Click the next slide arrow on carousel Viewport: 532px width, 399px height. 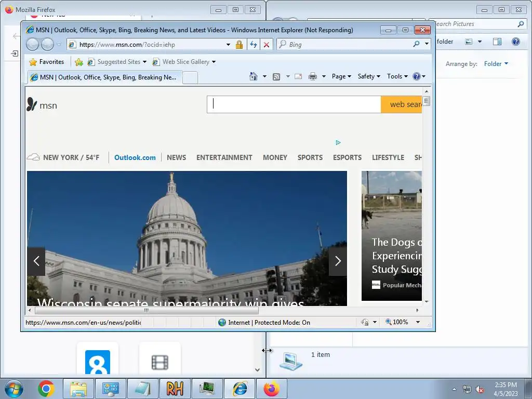pos(338,261)
